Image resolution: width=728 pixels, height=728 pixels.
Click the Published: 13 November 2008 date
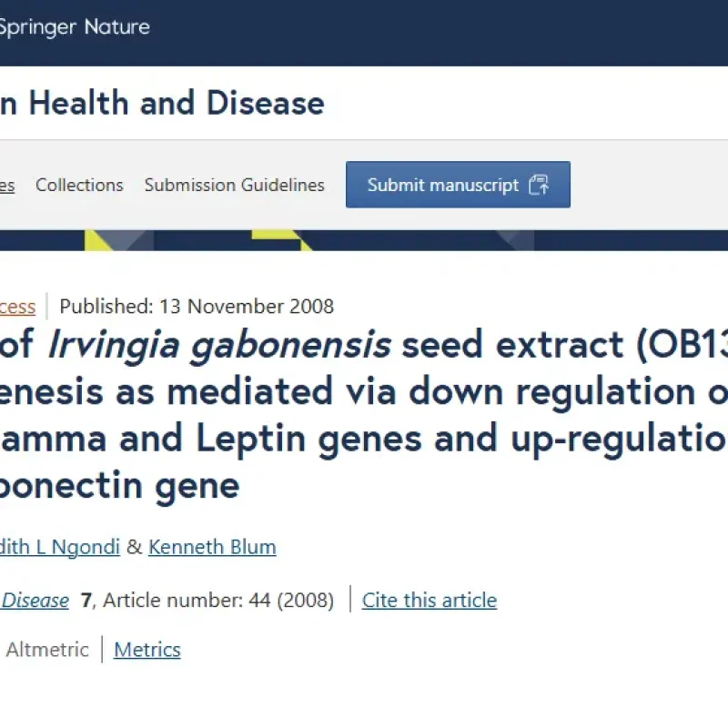197,306
